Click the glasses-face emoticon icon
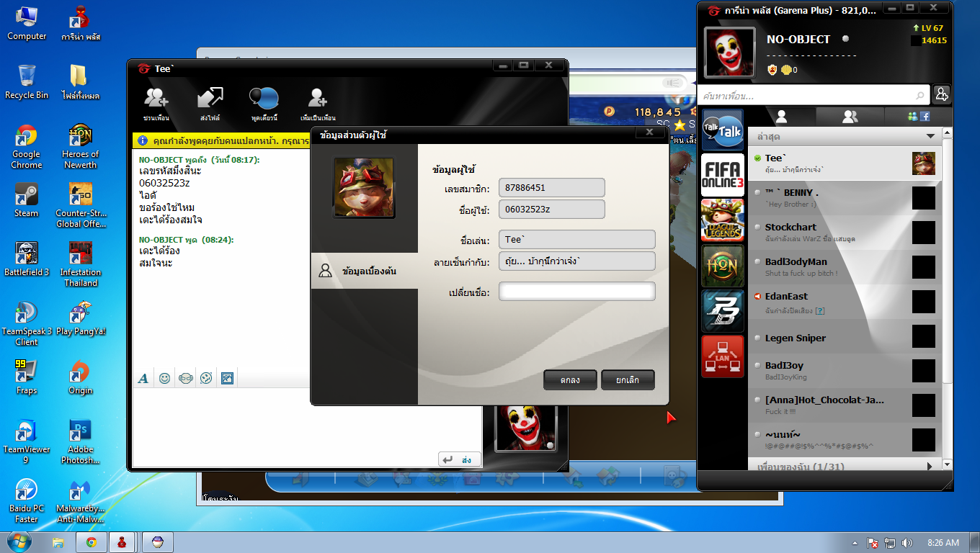Viewport: 980px width, 553px height. pos(185,378)
